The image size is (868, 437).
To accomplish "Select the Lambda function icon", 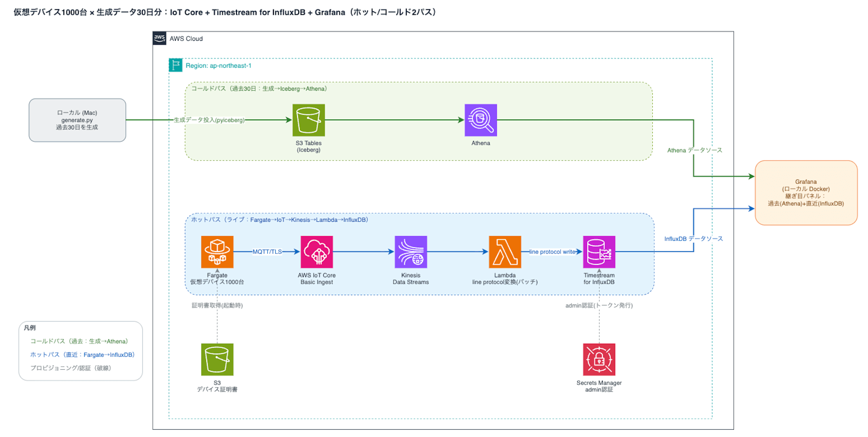I will (x=505, y=252).
